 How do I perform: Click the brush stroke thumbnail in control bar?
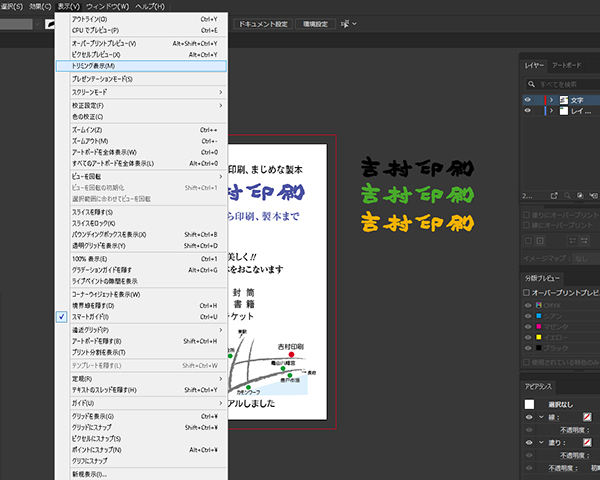pyautogui.click(x=49, y=24)
